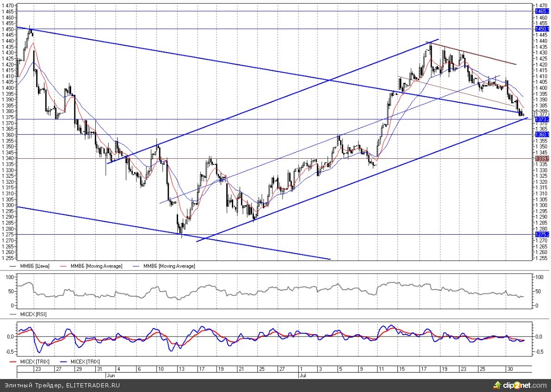551x392 pixels.
Task: Select the 1450.1 price level label
Action: (541, 29)
